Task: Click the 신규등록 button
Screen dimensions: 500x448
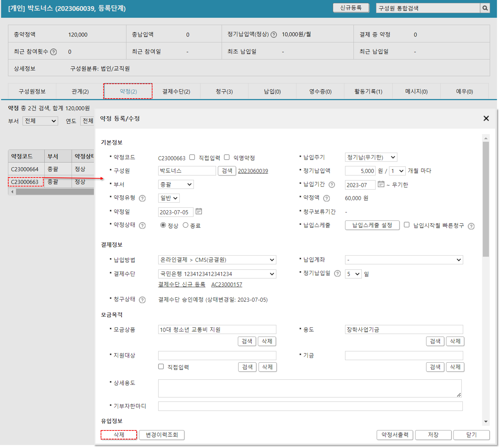Action: tap(351, 8)
